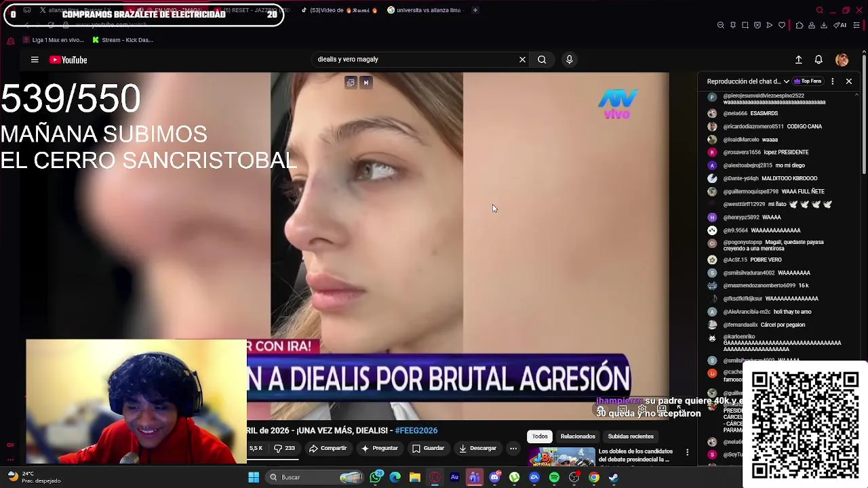Clear the search query with X
The height and width of the screenshot is (488, 868).
coord(522,60)
